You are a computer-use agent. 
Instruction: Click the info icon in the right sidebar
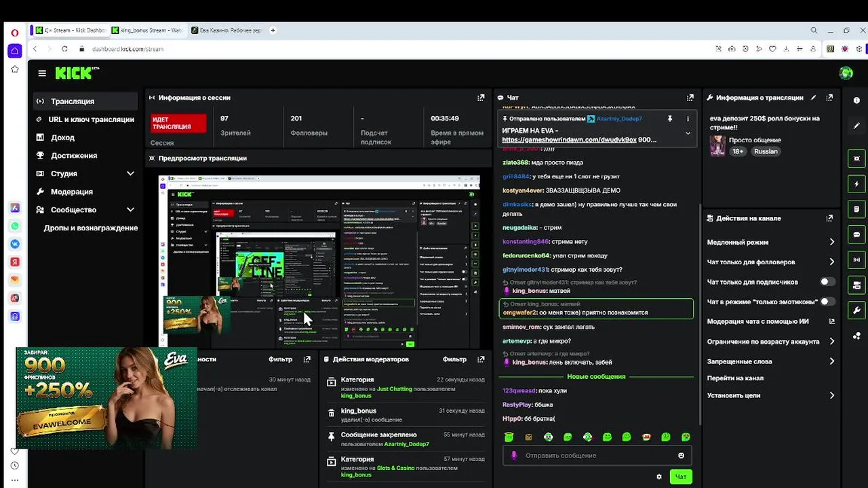(856, 100)
